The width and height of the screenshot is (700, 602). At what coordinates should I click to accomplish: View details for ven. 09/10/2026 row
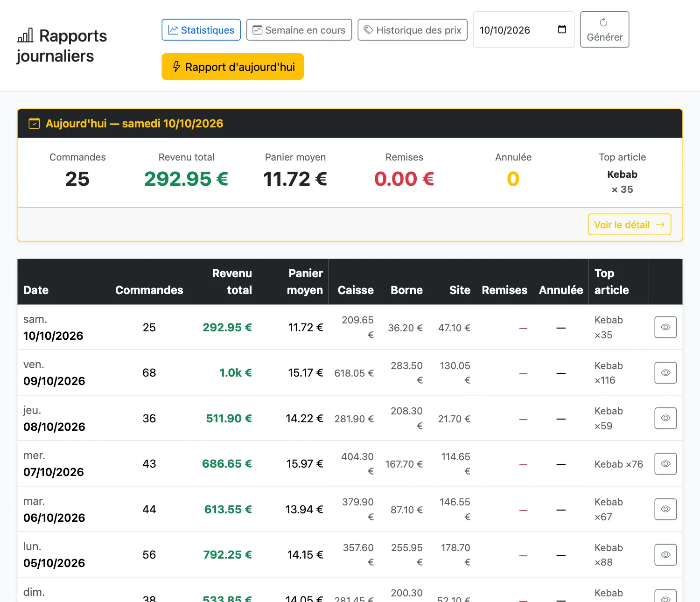point(665,373)
